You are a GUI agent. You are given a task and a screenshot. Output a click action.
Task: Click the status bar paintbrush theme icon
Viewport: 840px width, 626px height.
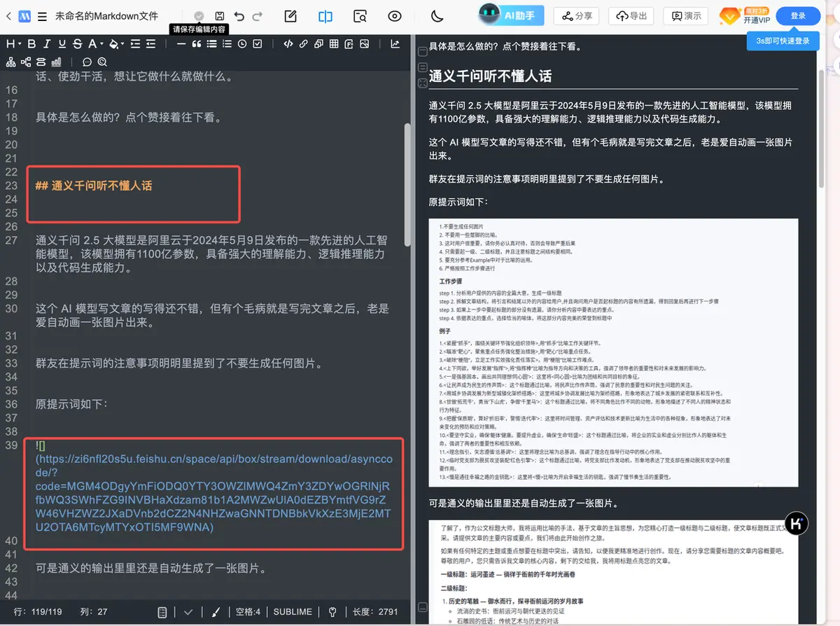coord(215,612)
